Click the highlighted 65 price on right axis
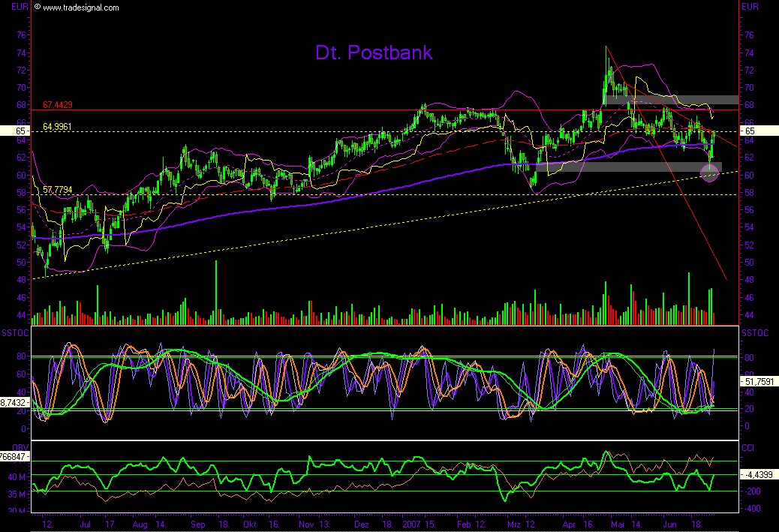The height and width of the screenshot is (532, 779). (751, 130)
